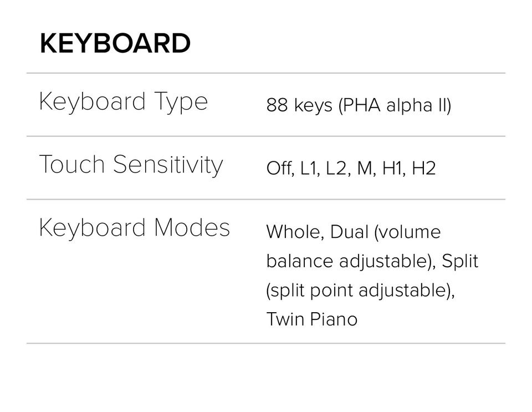
Task: Click the "(PHA alpha II)" text
Action: coord(395,105)
